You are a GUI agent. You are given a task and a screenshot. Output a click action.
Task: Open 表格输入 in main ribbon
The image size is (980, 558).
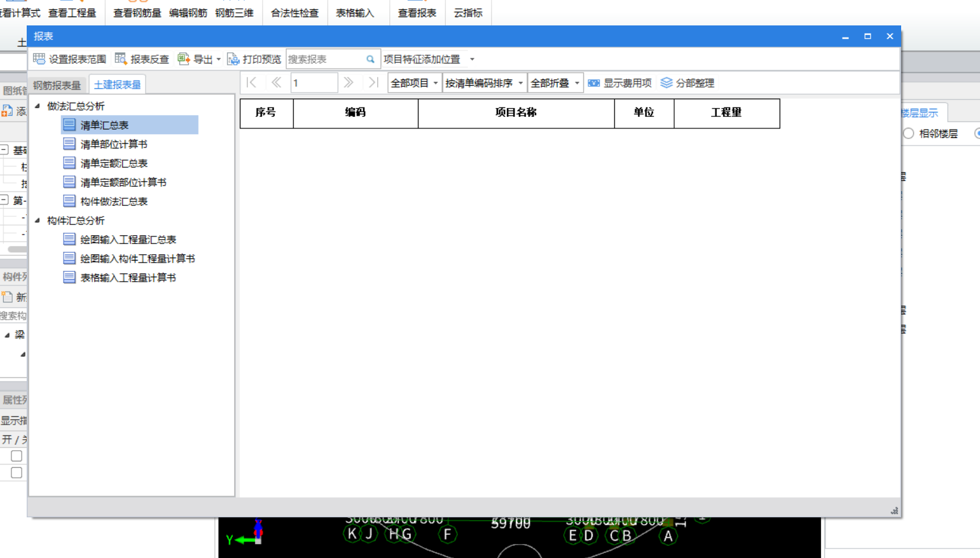tap(355, 13)
